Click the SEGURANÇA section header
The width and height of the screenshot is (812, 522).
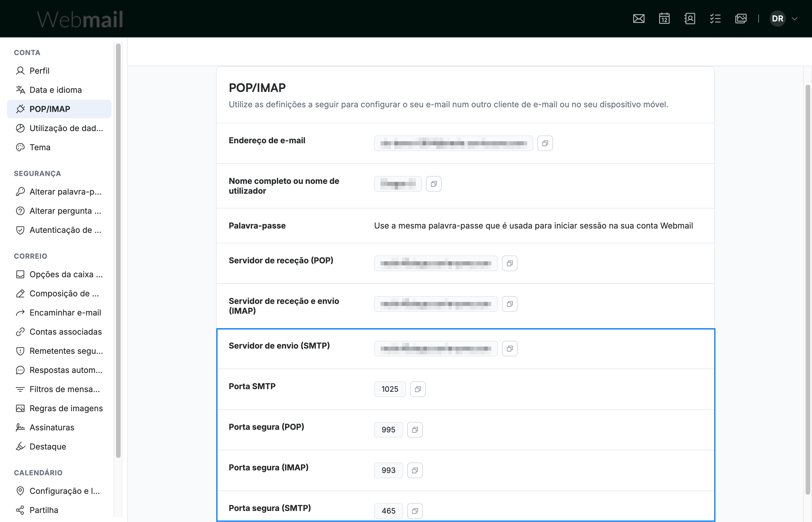point(37,173)
